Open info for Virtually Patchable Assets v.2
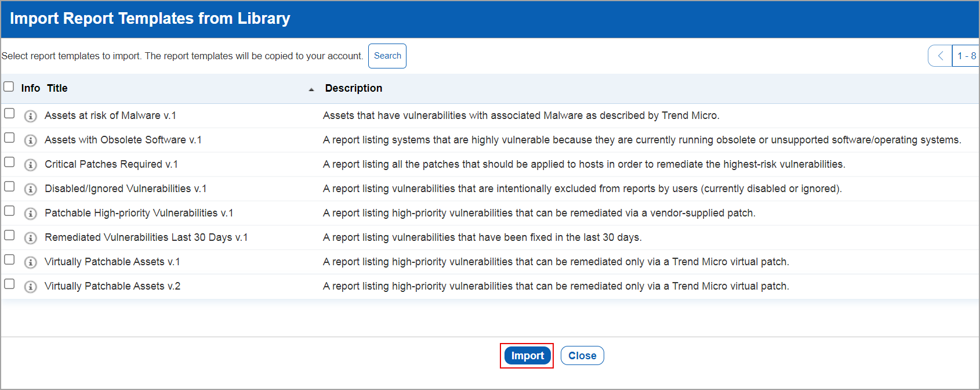Image resolution: width=980 pixels, height=390 pixels. [x=31, y=287]
